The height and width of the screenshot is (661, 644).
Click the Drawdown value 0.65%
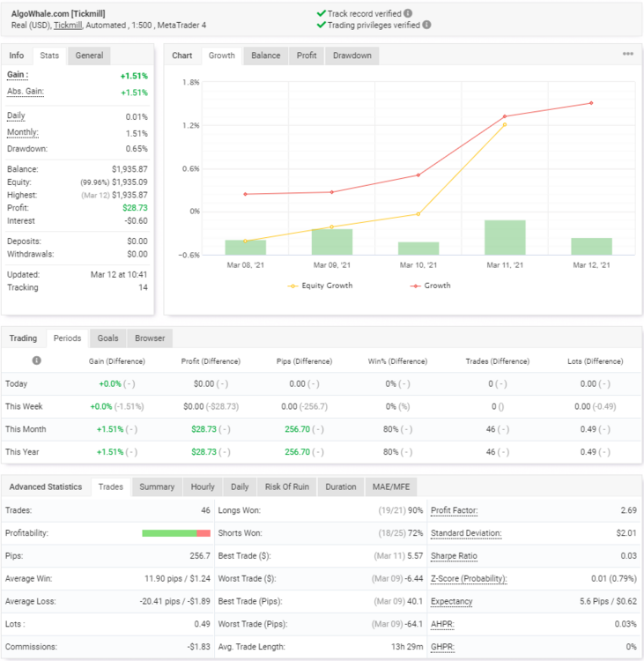coord(137,149)
